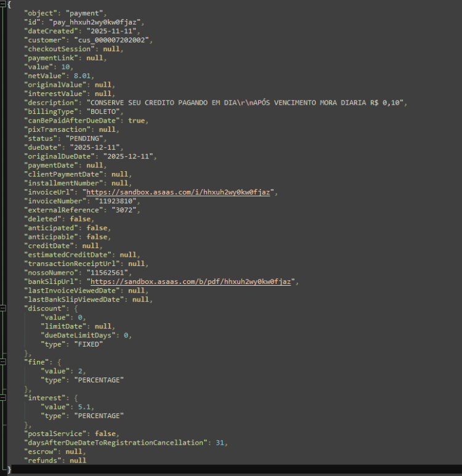The image size is (462, 476).
Task: Collapse the "discount" object fold marker
Action: [2, 309]
